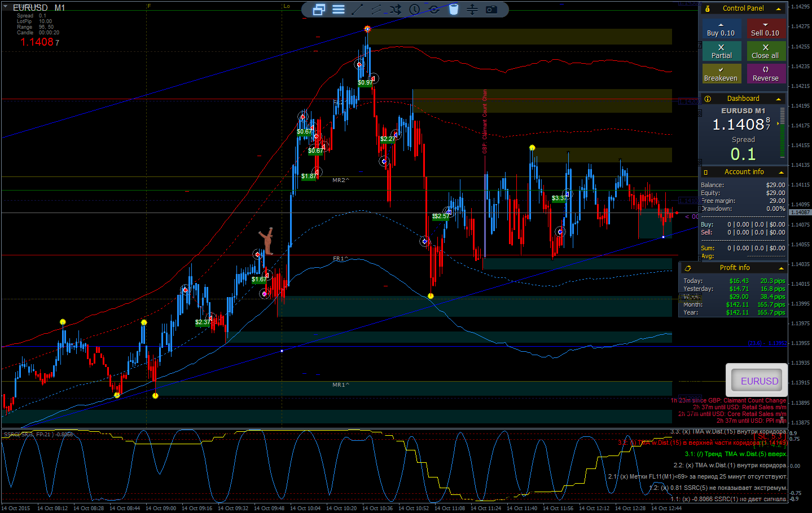Click the Buy 0.10 button
The width and height of the screenshot is (812, 513).
pos(721,29)
